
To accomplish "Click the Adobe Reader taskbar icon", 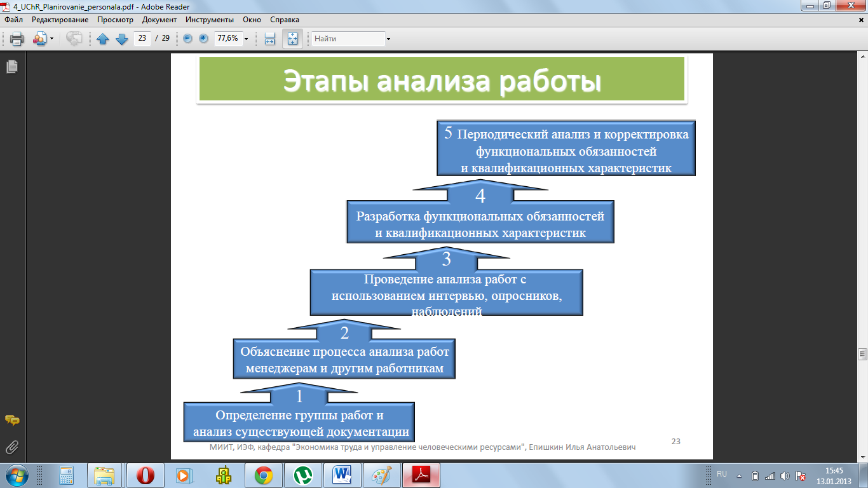I will point(422,475).
